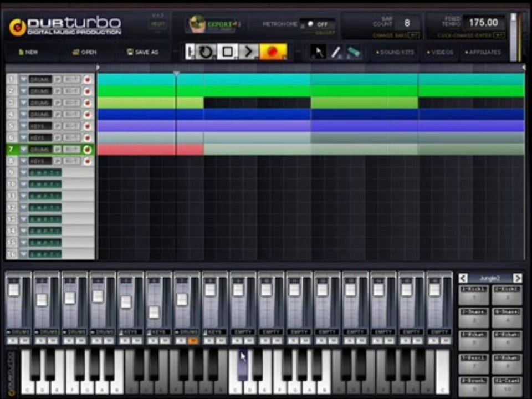This screenshot has height=399, width=532.
Task: Click the mixer channel 1 volume fader
Action: tap(14, 289)
